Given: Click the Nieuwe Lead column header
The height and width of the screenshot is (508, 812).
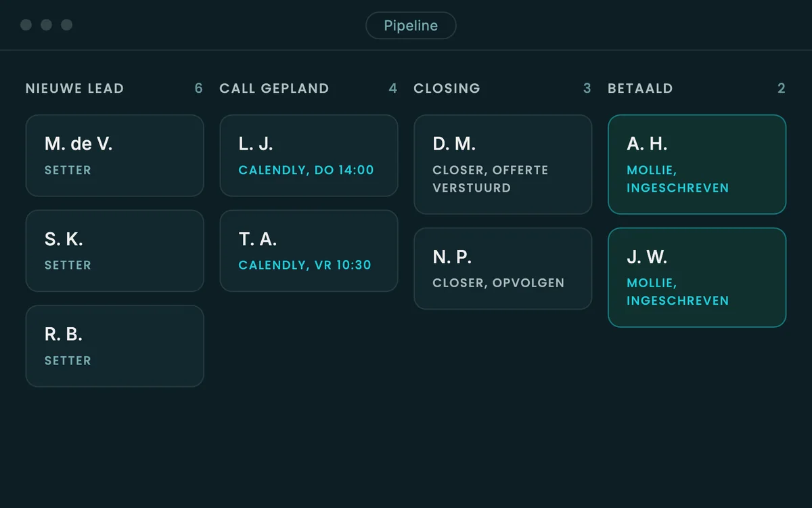Looking at the screenshot, I should pos(74,88).
